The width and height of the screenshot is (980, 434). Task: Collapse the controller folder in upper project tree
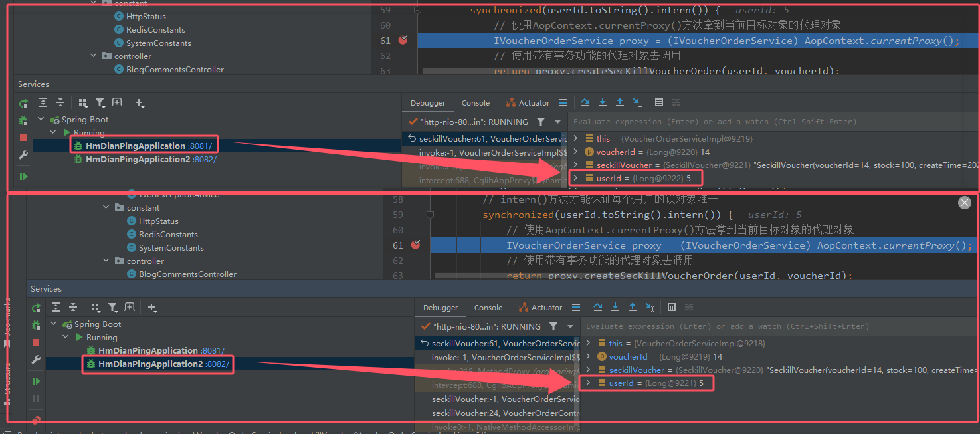(94, 56)
